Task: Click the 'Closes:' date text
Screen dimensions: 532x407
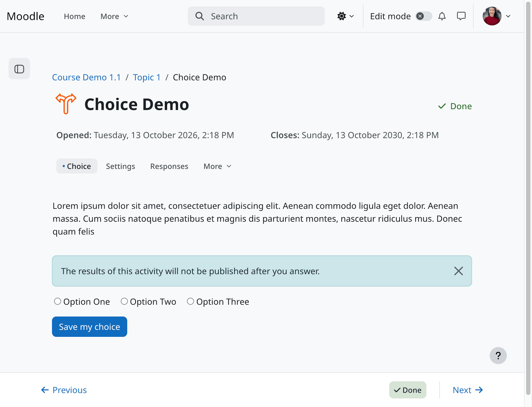Action: pos(355,135)
